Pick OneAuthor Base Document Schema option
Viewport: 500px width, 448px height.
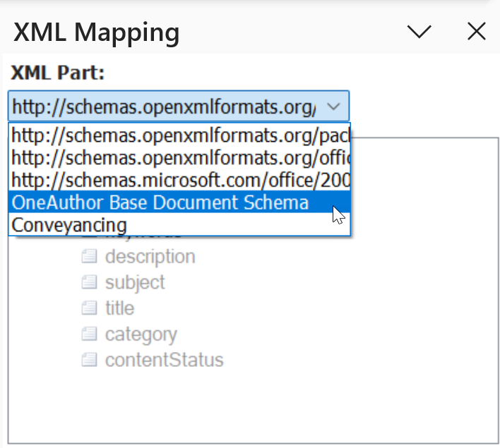[179, 202]
